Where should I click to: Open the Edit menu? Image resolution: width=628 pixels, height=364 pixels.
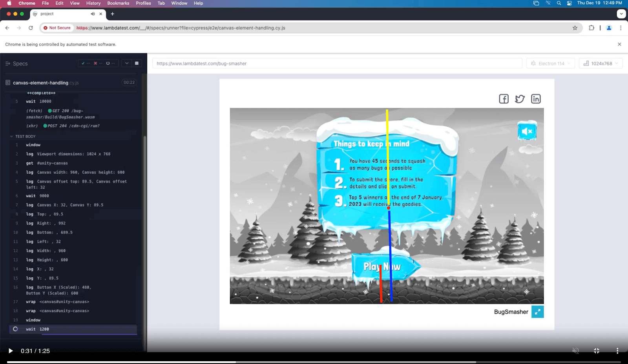pos(59,3)
